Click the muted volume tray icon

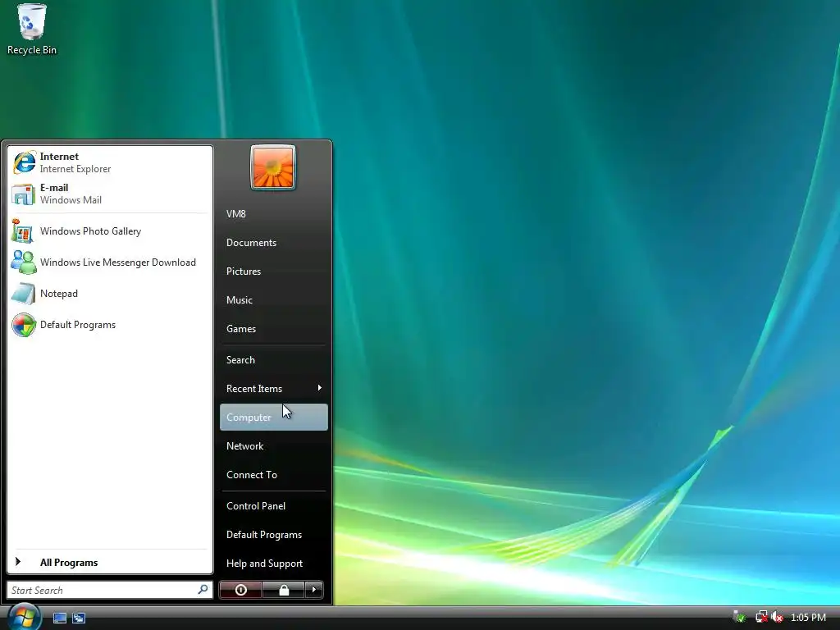coord(777,617)
